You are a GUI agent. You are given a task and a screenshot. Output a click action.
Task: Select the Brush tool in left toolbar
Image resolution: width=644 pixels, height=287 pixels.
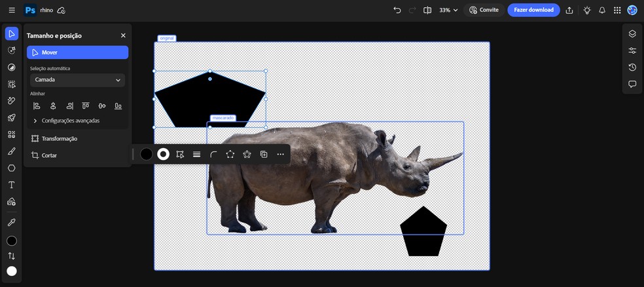point(11,151)
